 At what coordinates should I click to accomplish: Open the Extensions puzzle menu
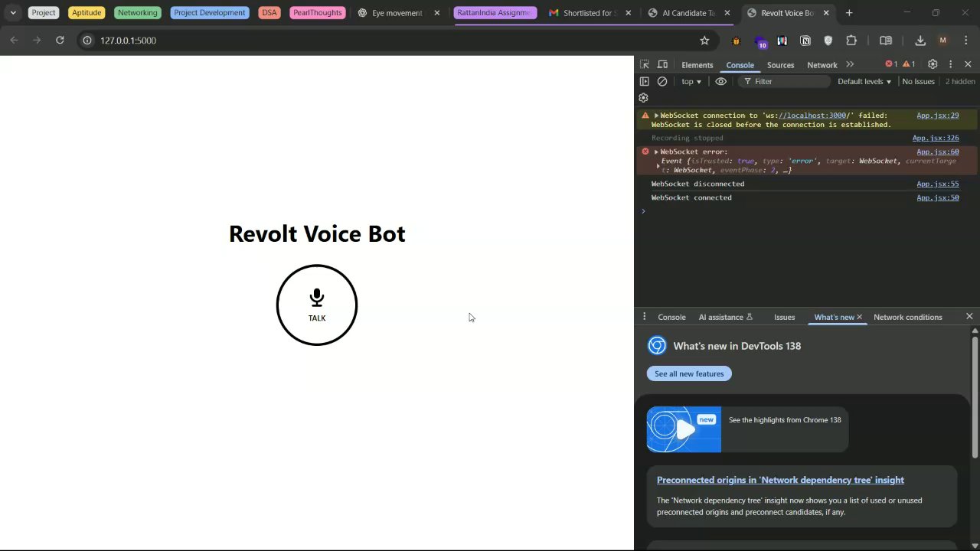[851, 41]
